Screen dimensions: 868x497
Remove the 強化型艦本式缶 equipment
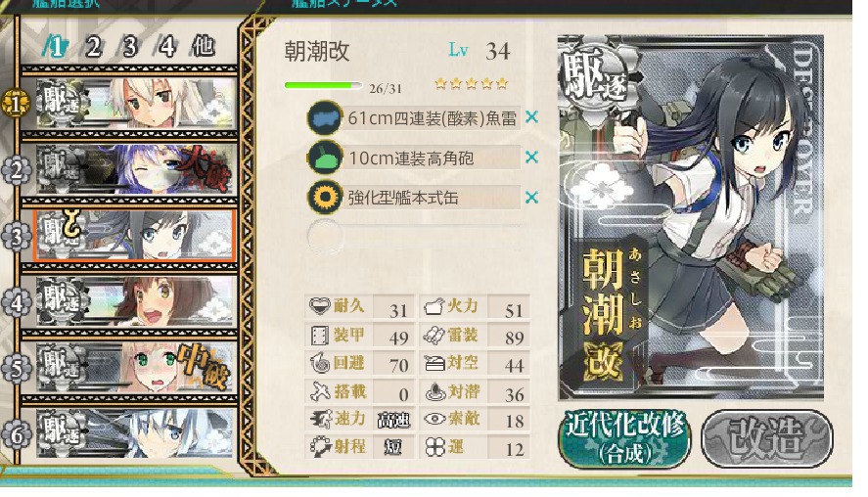(531, 198)
